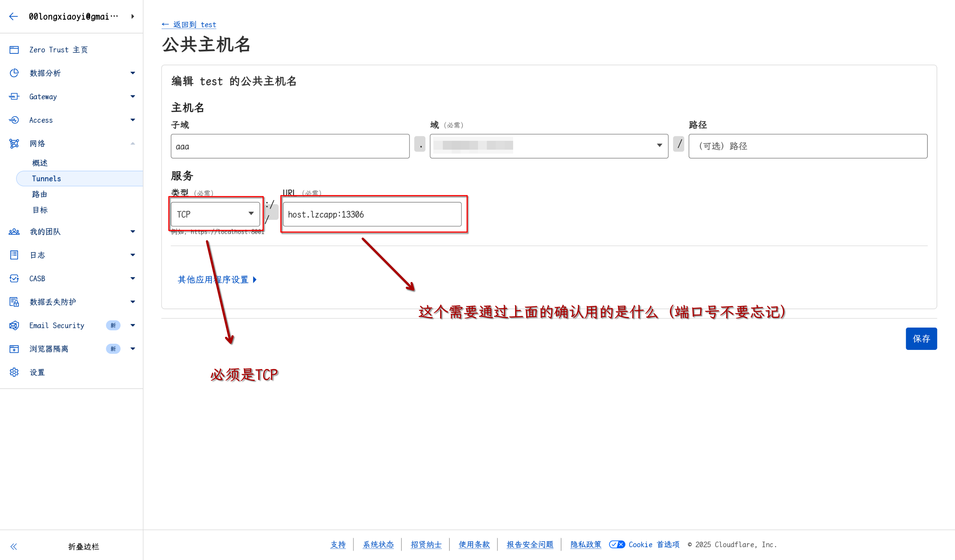The image size is (955, 560).
Task: Open the 设置 menu item
Action: [x=37, y=372]
